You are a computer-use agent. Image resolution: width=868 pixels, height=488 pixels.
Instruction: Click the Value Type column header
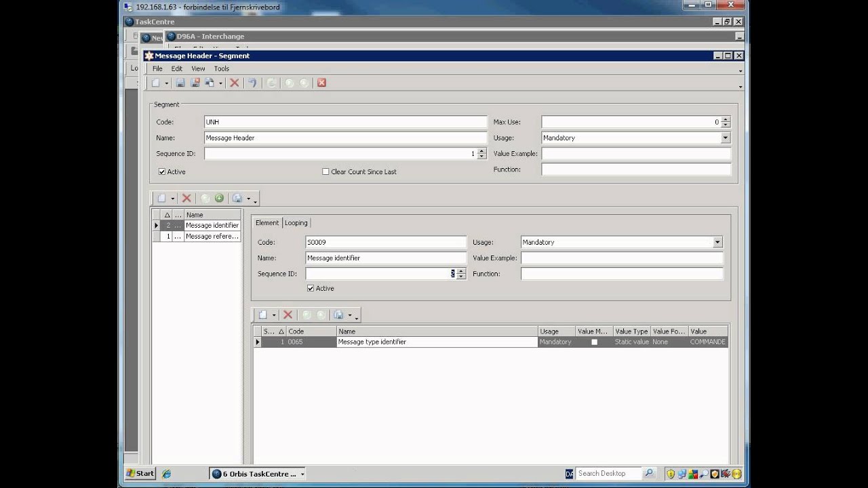(x=632, y=331)
